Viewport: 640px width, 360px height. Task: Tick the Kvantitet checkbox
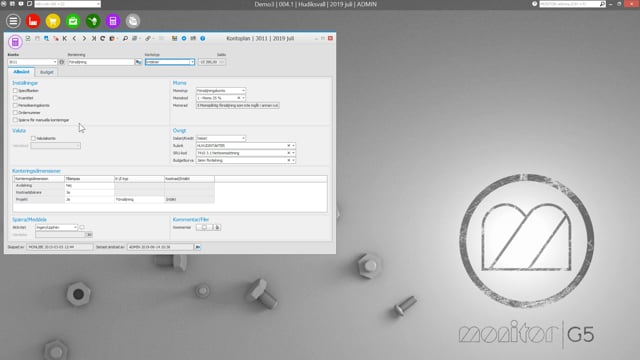16,98
